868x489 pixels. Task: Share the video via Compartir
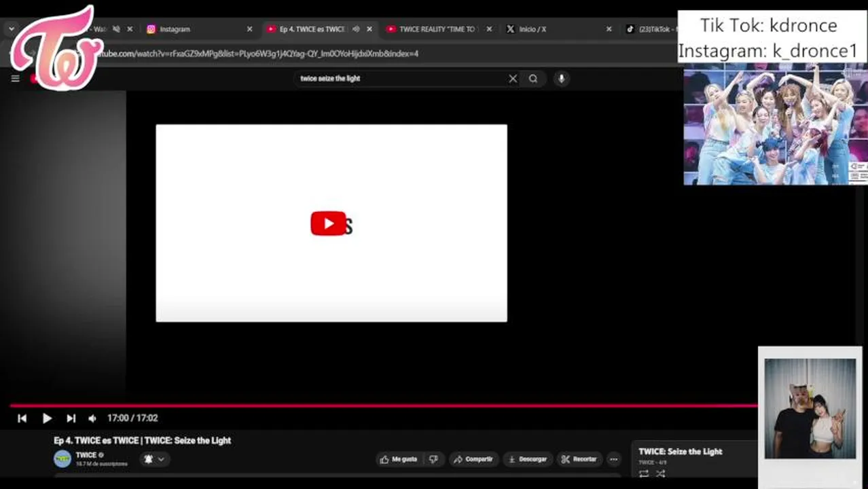[x=474, y=459]
